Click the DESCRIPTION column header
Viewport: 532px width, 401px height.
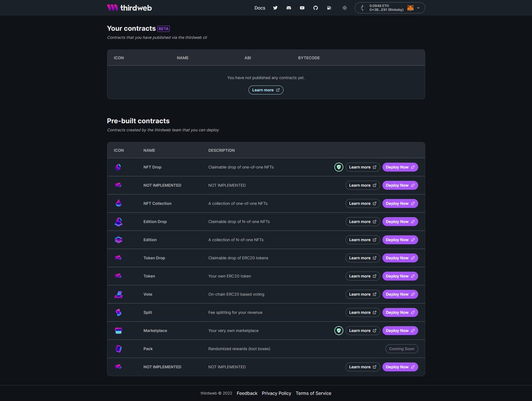tap(222, 150)
